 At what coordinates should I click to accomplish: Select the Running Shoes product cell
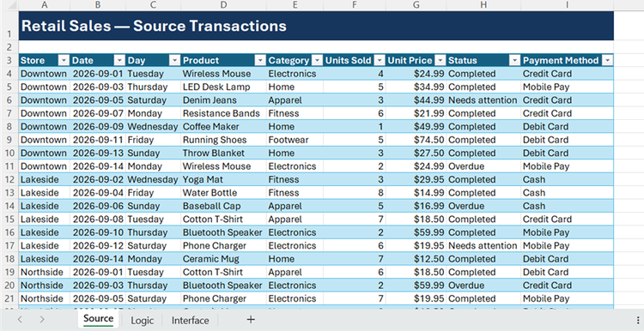pos(223,140)
